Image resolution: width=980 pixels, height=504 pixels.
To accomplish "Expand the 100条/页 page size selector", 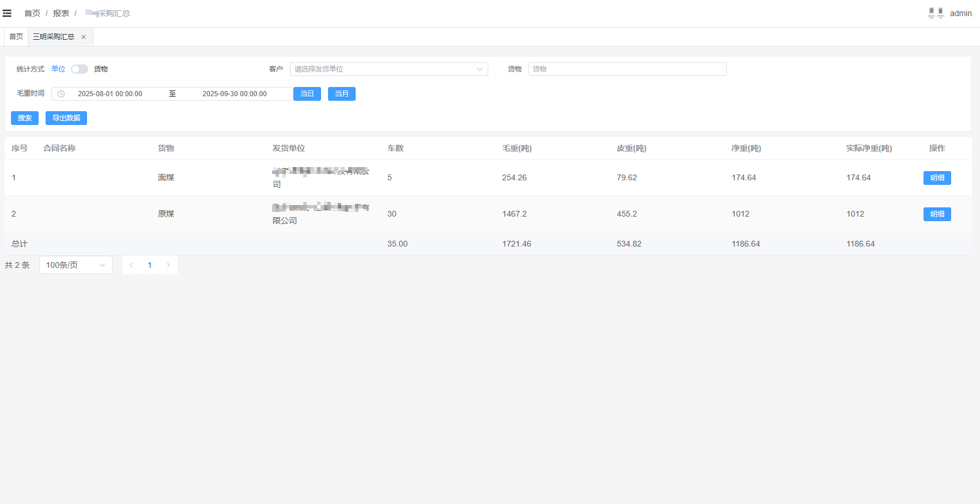I will (76, 265).
